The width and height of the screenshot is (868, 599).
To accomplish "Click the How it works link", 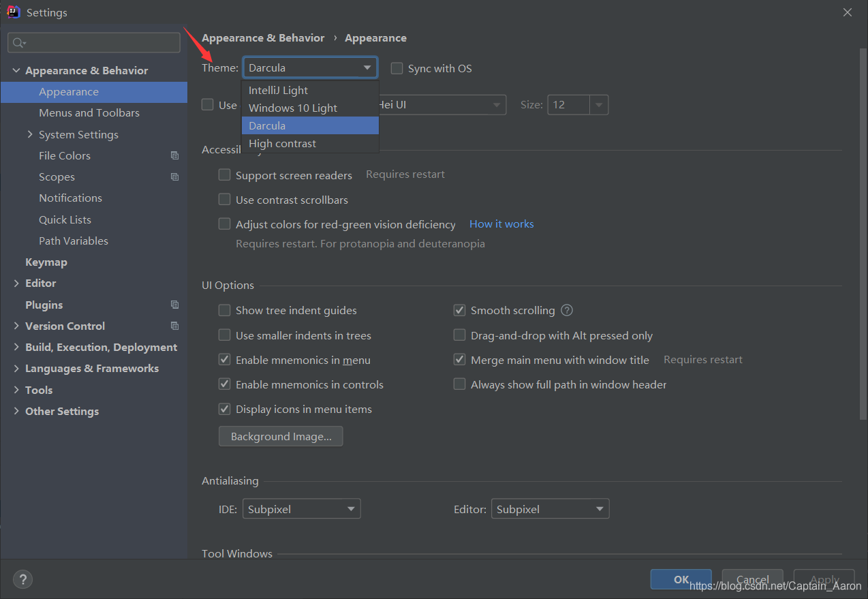I will pyautogui.click(x=501, y=224).
